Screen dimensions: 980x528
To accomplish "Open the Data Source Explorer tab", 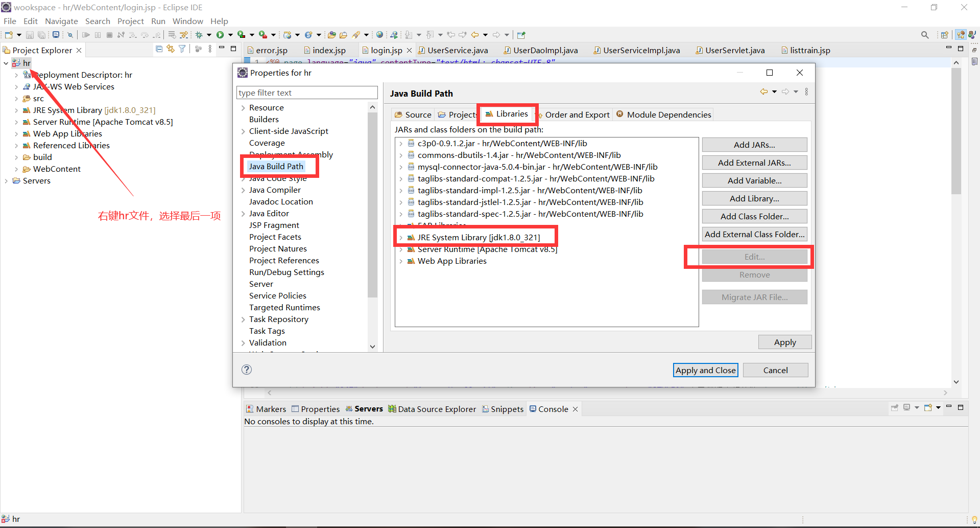I will 432,409.
